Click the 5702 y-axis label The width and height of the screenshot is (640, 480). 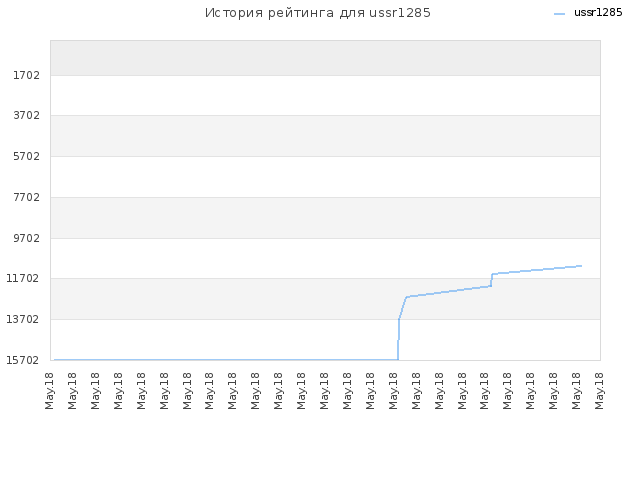coord(27,156)
